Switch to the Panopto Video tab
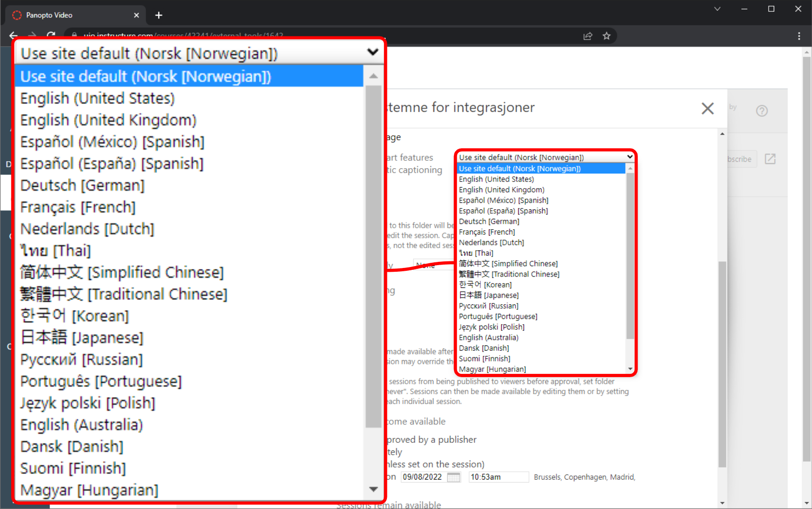The height and width of the screenshot is (509, 812). pyautogui.click(x=76, y=15)
